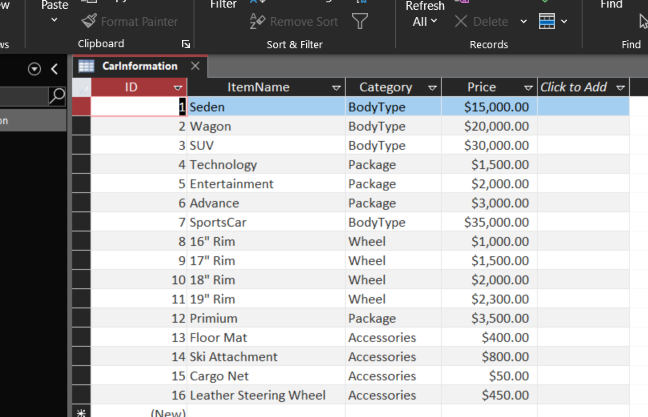Viewport: 648px width, 417px height.
Task: Expand the Paste dropdown arrow
Action: click(x=54, y=20)
